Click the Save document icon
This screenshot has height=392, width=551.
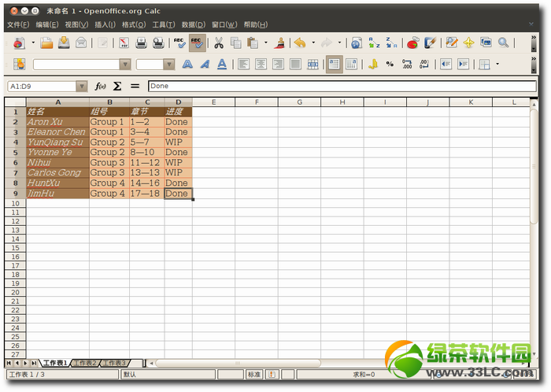click(x=64, y=43)
